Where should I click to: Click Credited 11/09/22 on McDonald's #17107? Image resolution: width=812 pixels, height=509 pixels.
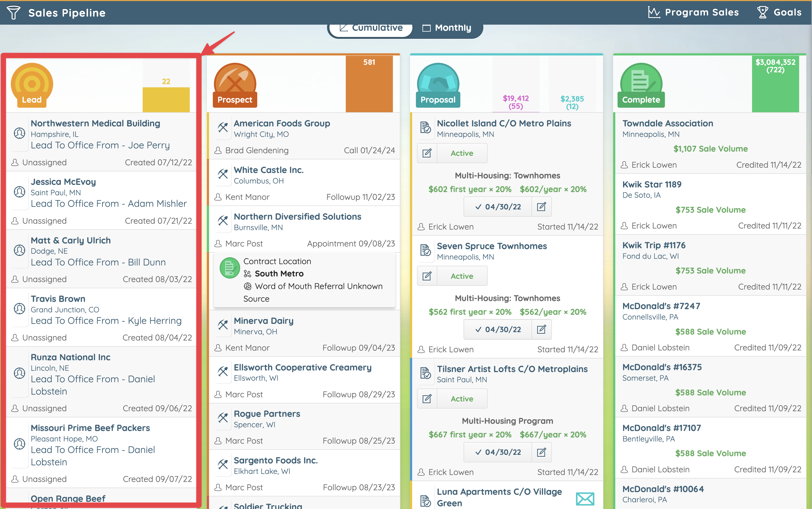click(x=768, y=469)
